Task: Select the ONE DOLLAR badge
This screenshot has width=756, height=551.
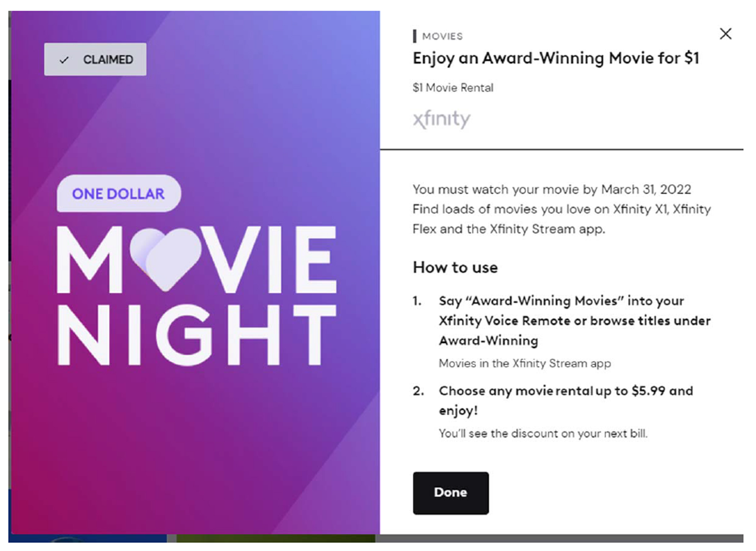Action: coord(118,193)
